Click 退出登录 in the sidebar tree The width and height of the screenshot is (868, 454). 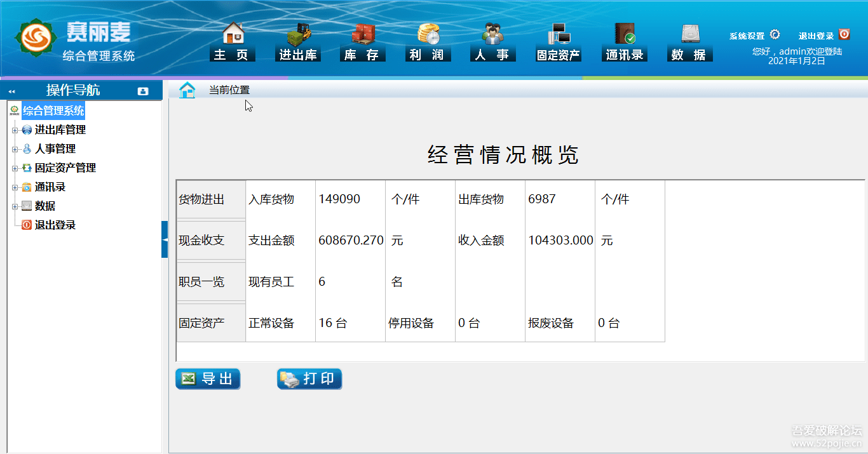(x=55, y=225)
